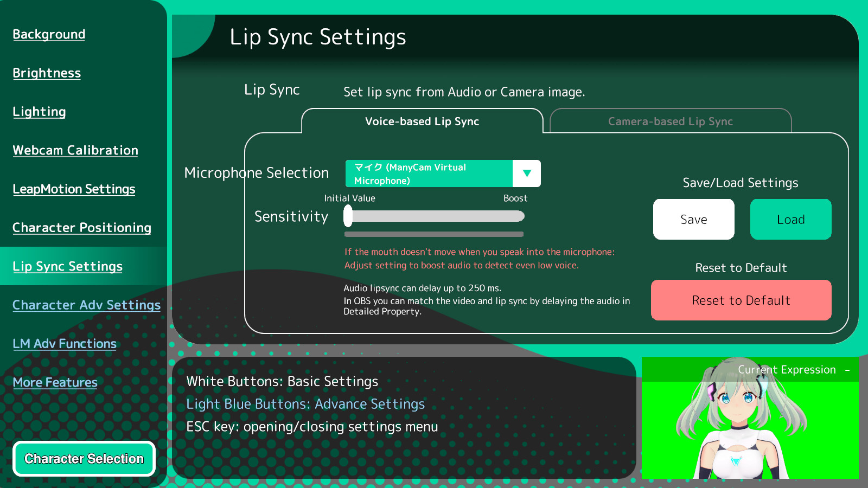Click the 'Save/Load Settings' heading
868x488 pixels.
(741, 183)
